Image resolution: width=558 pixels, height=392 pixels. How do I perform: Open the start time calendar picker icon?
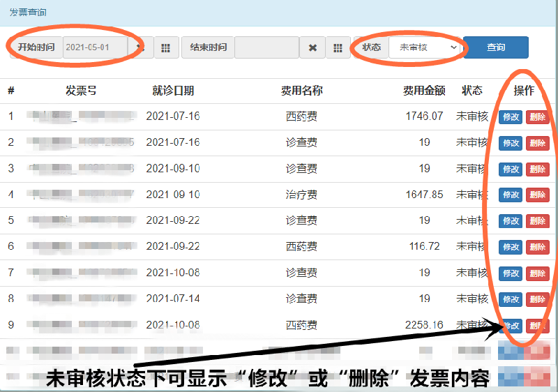(165, 47)
